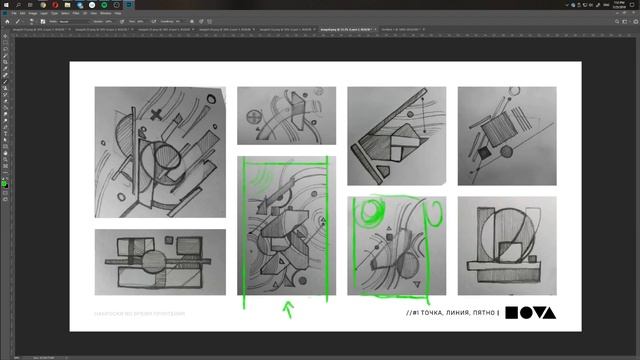Open the Select menu
This screenshot has height=360, width=640.
coord(65,13)
